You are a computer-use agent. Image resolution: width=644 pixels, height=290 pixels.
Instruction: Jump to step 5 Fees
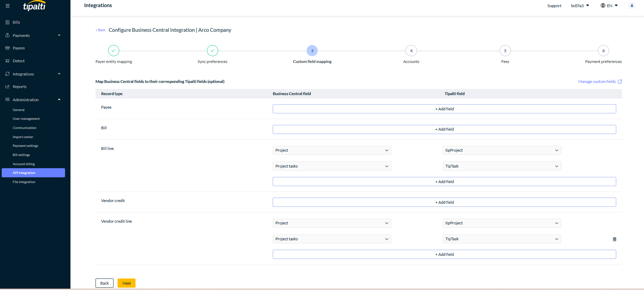coord(505,51)
